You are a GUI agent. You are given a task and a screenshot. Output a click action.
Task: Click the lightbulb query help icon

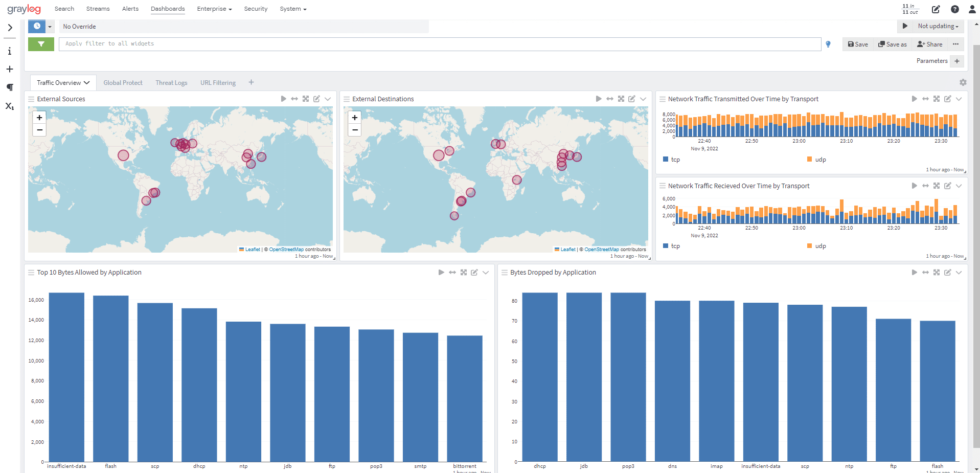pos(828,44)
